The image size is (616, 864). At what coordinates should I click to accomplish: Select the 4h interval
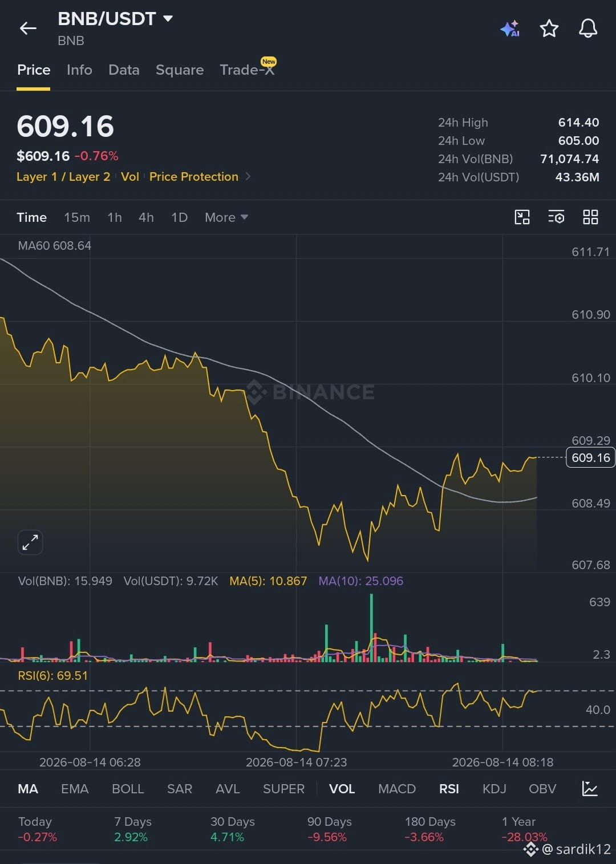click(146, 217)
